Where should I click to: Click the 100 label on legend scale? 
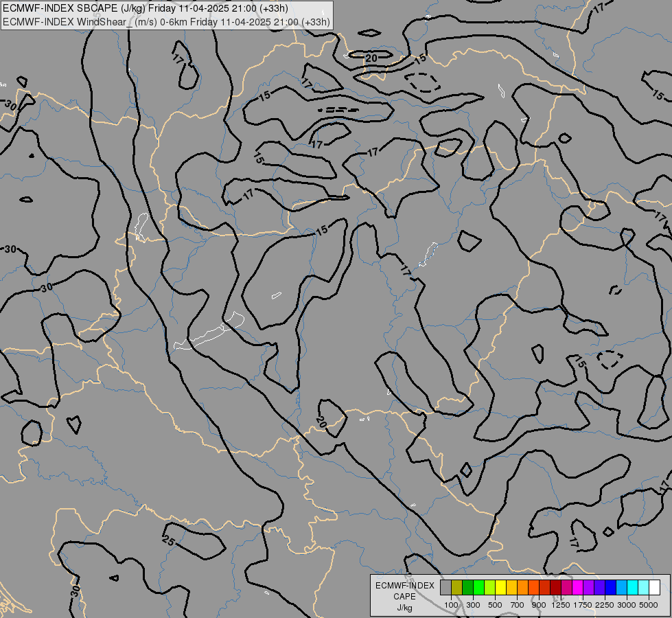coord(451,605)
